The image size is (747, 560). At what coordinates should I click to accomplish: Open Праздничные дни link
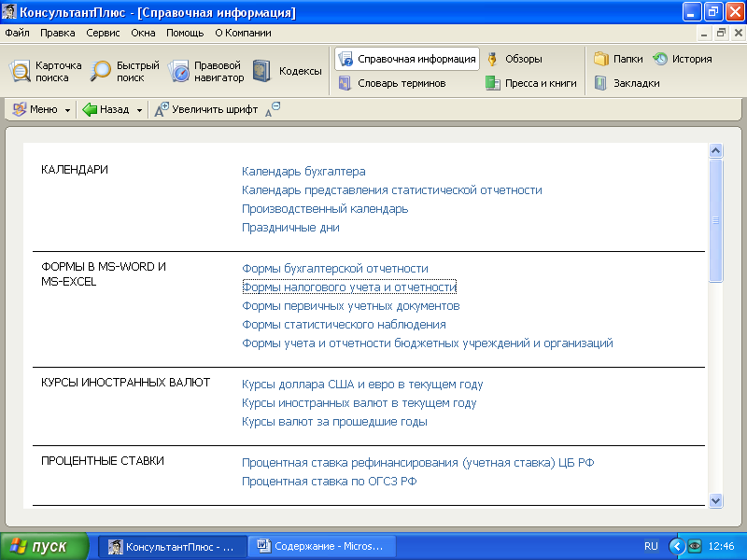pos(290,227)
